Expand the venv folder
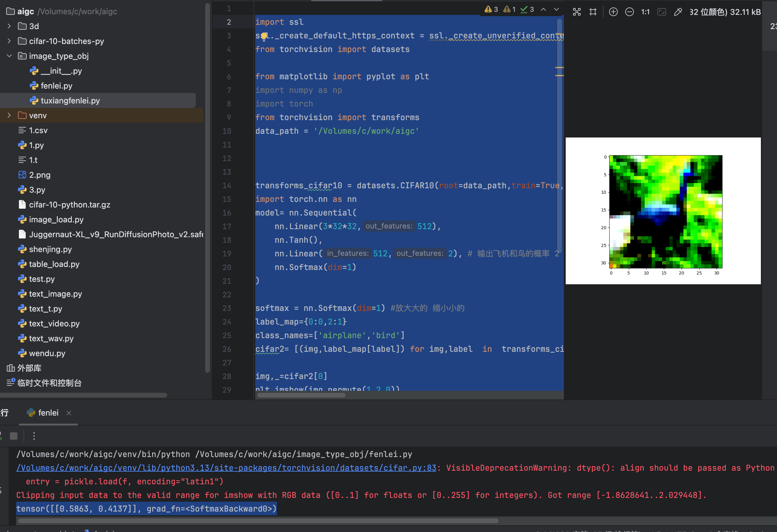Image resolution: width=777 pixels, height=532 pixels. pyautogui.click(x=9, y=115)
